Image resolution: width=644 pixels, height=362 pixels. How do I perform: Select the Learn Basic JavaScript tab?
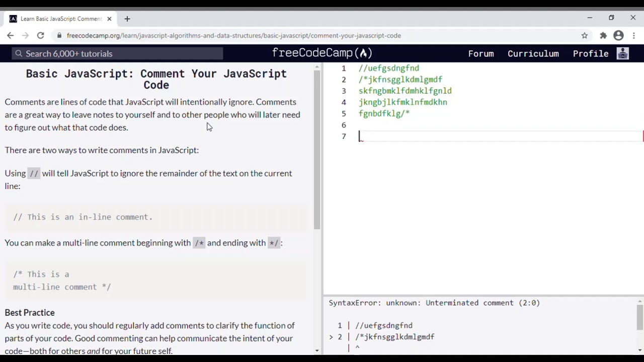61,19
